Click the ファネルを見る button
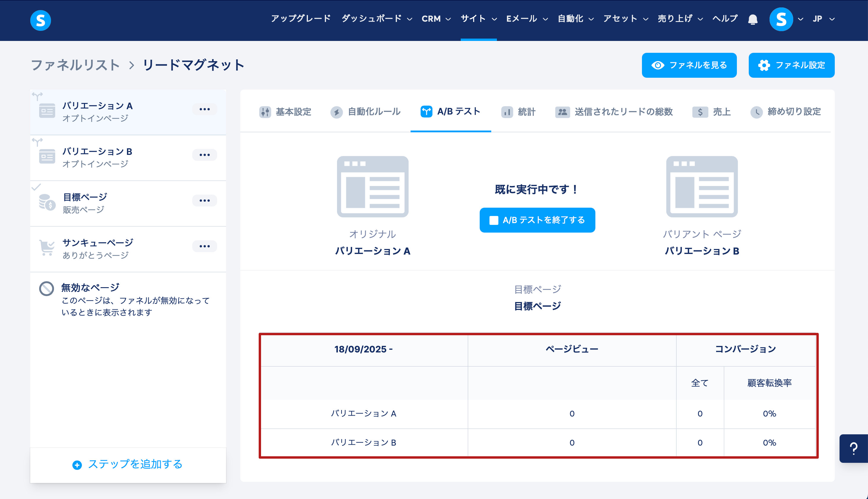868x499 pixels. click(x=689, y=65)
